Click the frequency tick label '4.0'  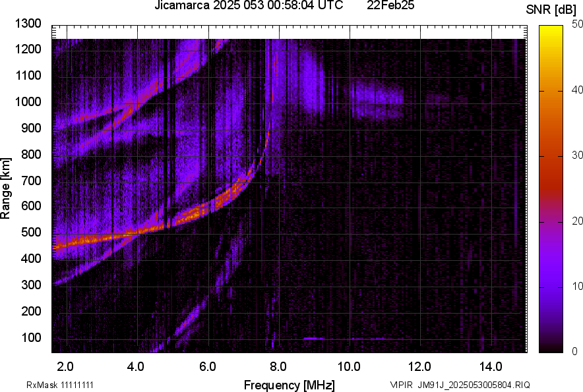[x=136, y=367]
